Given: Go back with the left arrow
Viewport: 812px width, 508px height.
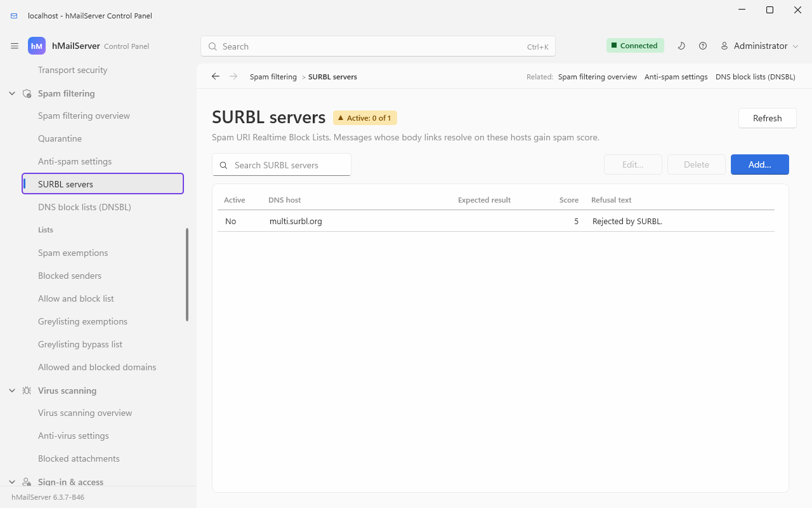Looking at the screenshot, I should click(x=216, y=76).
